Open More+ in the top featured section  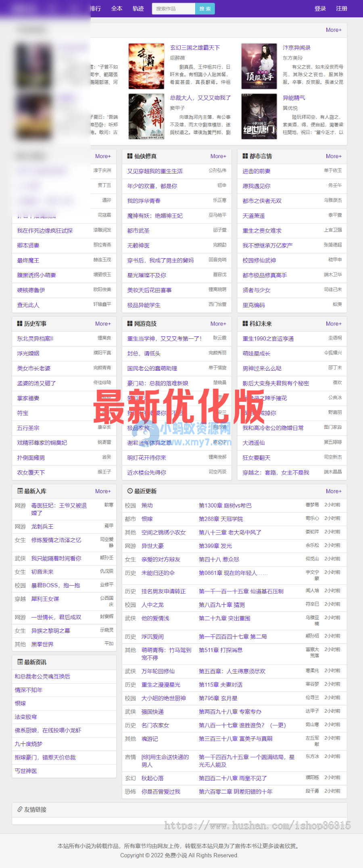click(334, 30)
